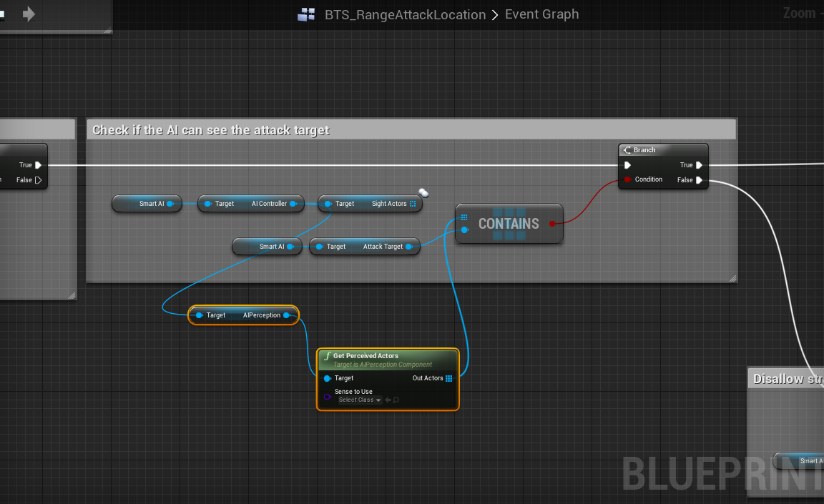Click the use-selected arrow next to Select Class
The width and height of the screenshot is (824, 504).
coord(388,400)
